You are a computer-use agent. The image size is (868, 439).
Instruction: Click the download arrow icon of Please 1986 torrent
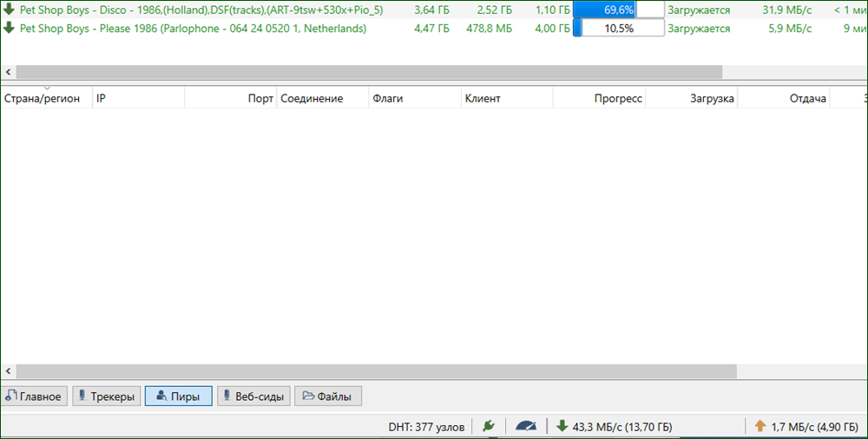9,28
